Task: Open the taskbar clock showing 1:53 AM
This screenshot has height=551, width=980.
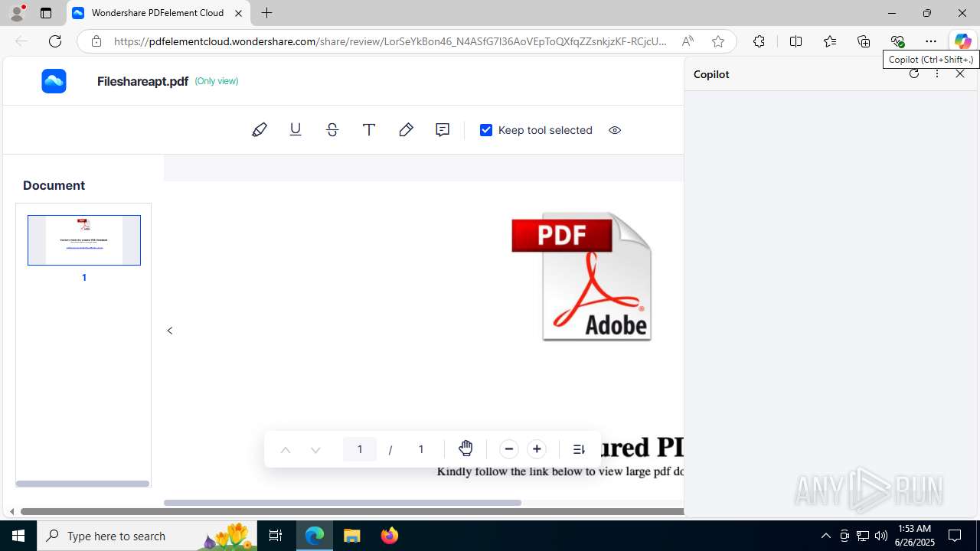Action: click(x=915, y=536)
